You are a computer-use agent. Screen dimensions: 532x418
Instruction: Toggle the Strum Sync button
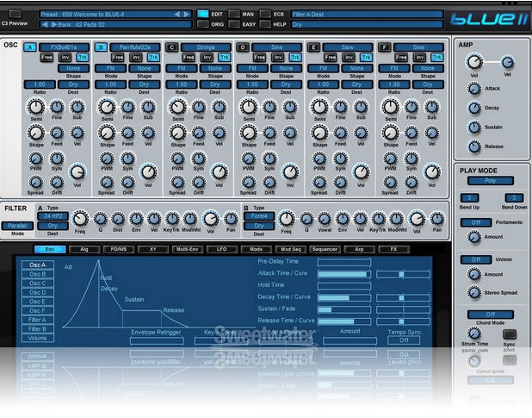click(510, 334)
